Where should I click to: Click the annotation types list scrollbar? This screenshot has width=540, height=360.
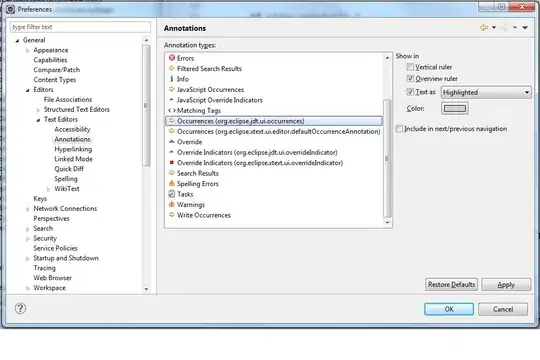(x=387, y=158)
